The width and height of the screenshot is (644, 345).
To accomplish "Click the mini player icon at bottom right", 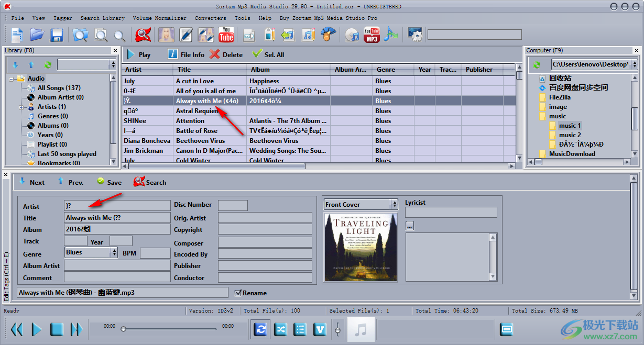I will [507, 329].
